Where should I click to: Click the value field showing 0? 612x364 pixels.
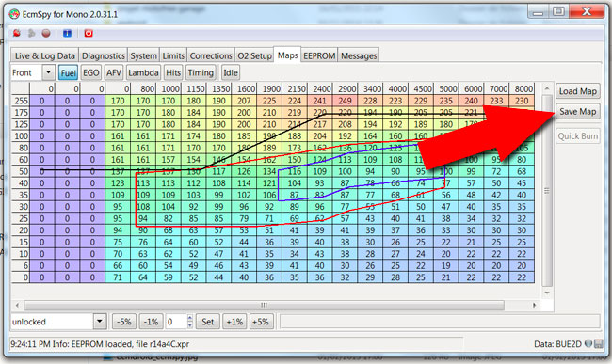[x=176, y=322]
